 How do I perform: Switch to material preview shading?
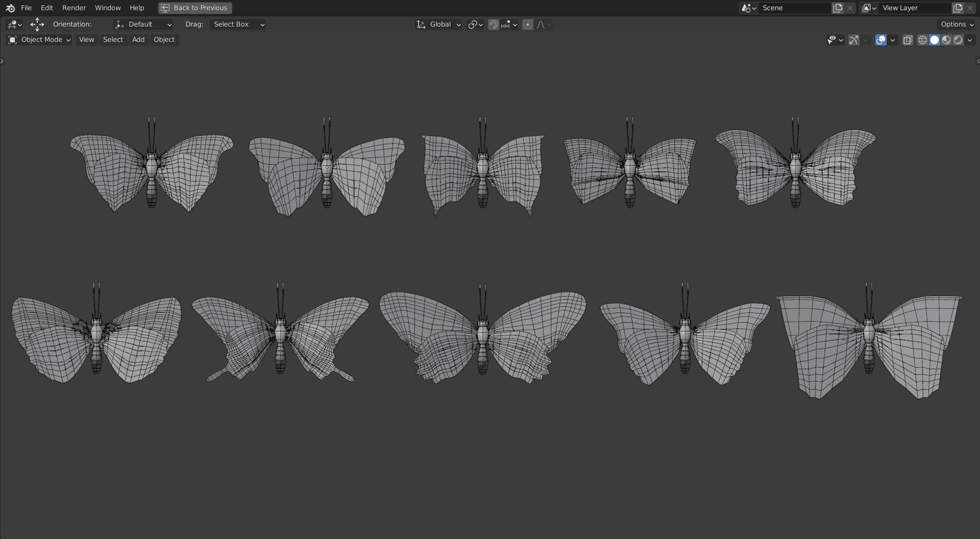click(946, 40)
